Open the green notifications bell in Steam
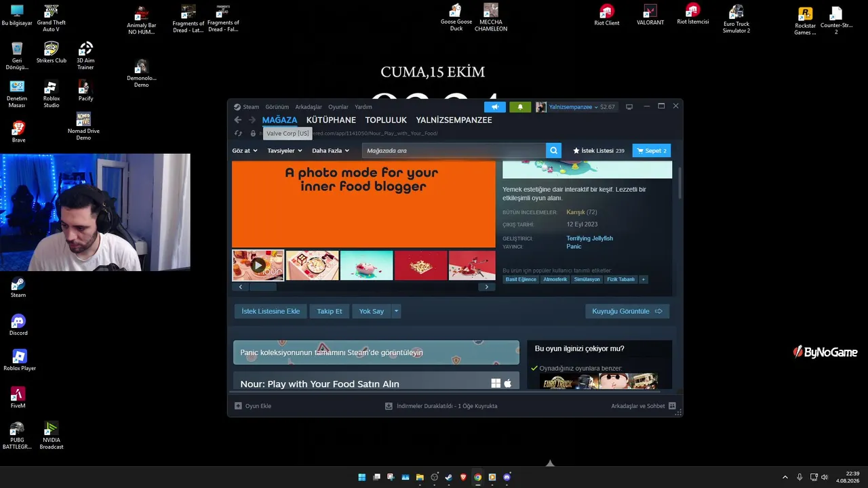868x488 pixels. point(520,107)
